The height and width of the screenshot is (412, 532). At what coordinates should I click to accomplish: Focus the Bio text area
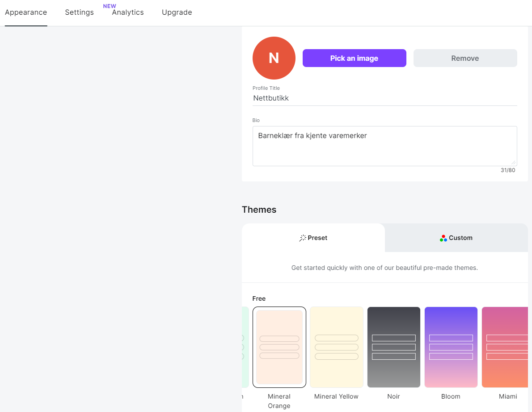click(x=384, y=146)
